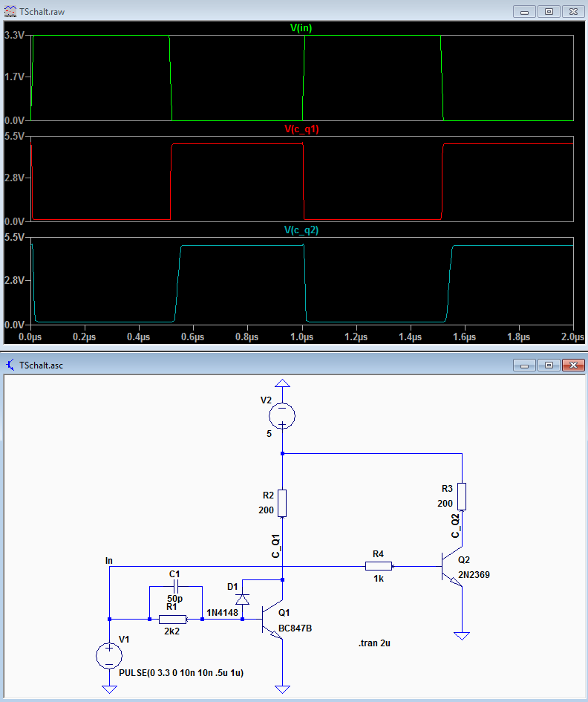This screenshot has width=588, height=702.
Task: Select resistor R3 symbol
Action: (x=462, y=496)
